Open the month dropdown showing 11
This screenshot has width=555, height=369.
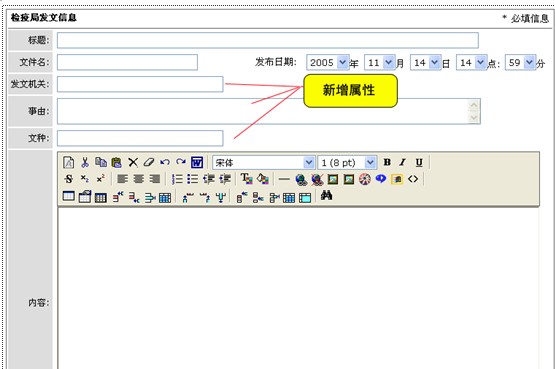[379, 62]
